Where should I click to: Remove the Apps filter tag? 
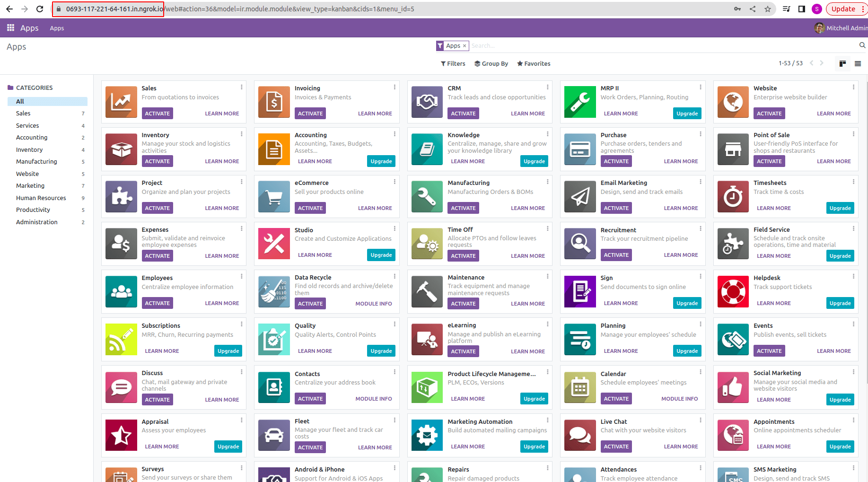click(465, 45)
